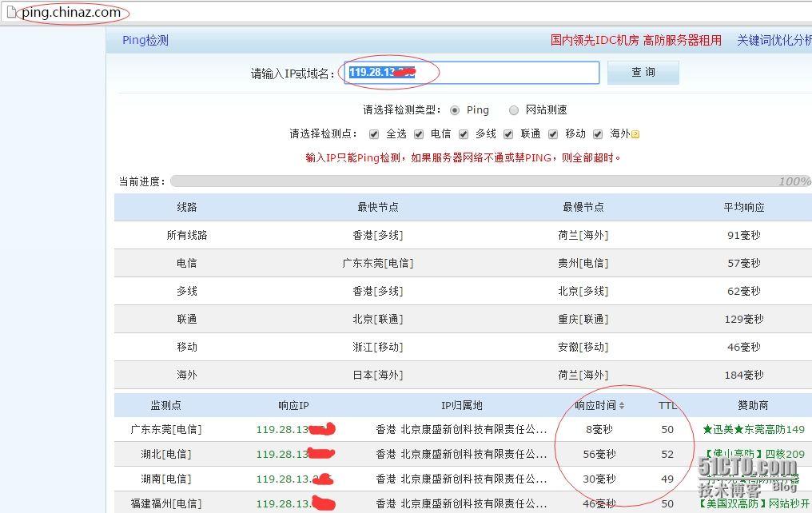The width and height of the screenshot is (812, 513).
Task: Click the 响应IP column header
Action: [x=293, y=405]
